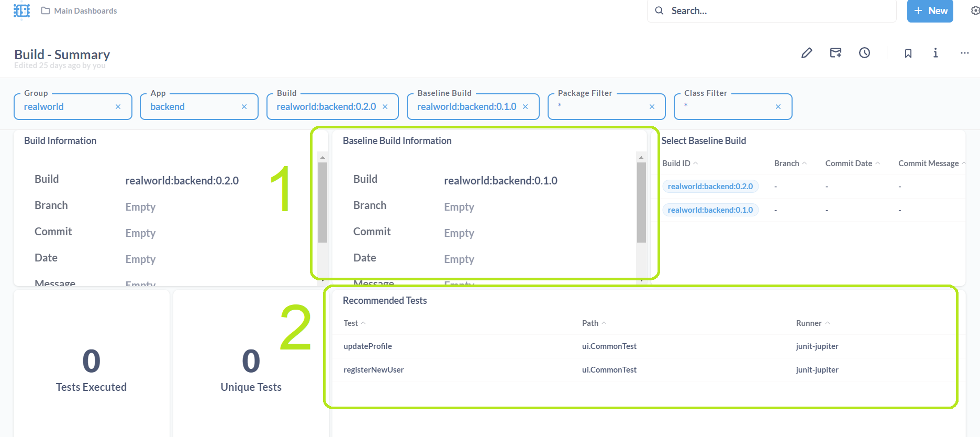The image size is (980, 437).
Task: Bookmark this dashboard
Action: point(908,53)
